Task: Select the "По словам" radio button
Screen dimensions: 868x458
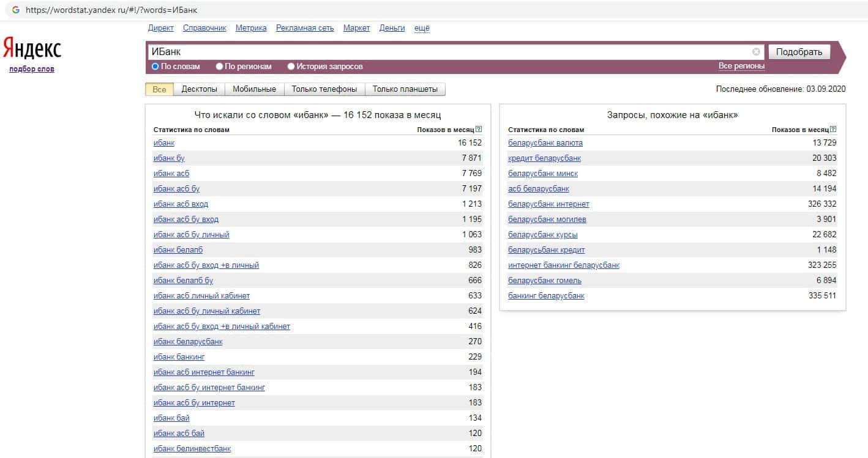Action: pyautogui.click(x=155, y=66)
